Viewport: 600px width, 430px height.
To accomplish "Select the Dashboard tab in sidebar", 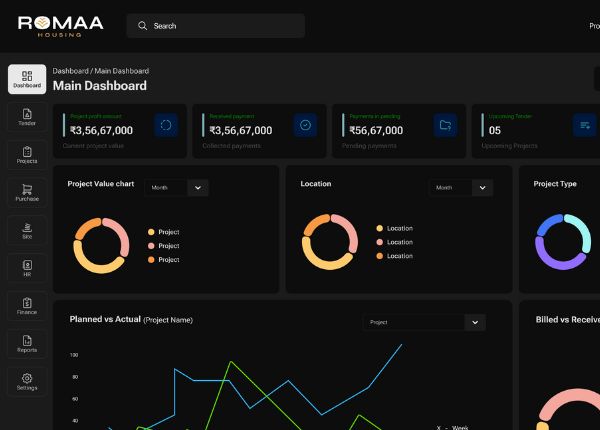I will pyautogui.click(x=27, y=80).
